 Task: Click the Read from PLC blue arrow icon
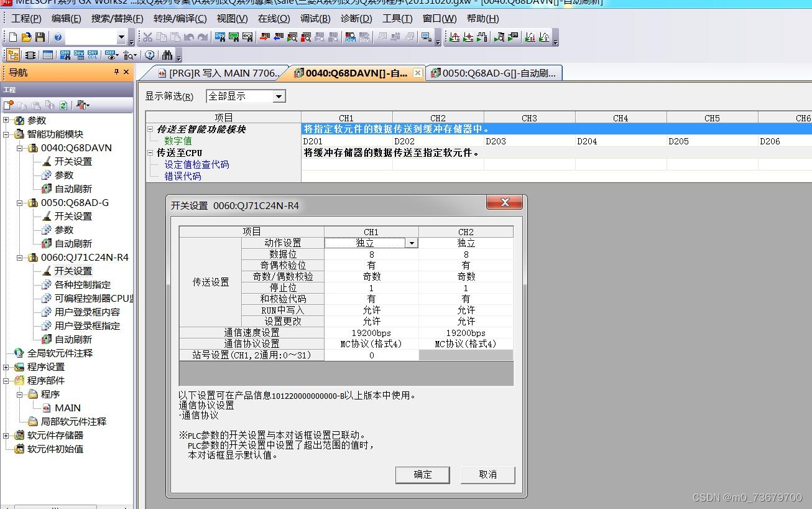tap(278, 37)
